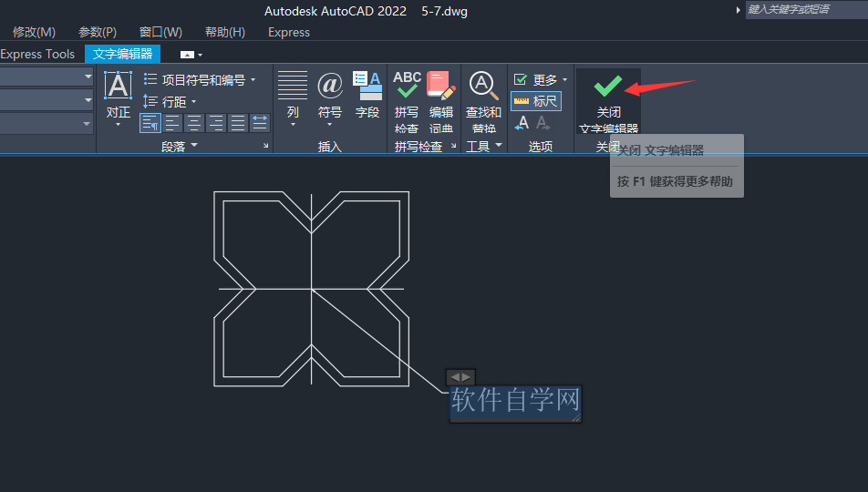Open the 修改(M) menu
Image resolution: width=868 pixels, height=492 pixels.
tap(35, 32)
